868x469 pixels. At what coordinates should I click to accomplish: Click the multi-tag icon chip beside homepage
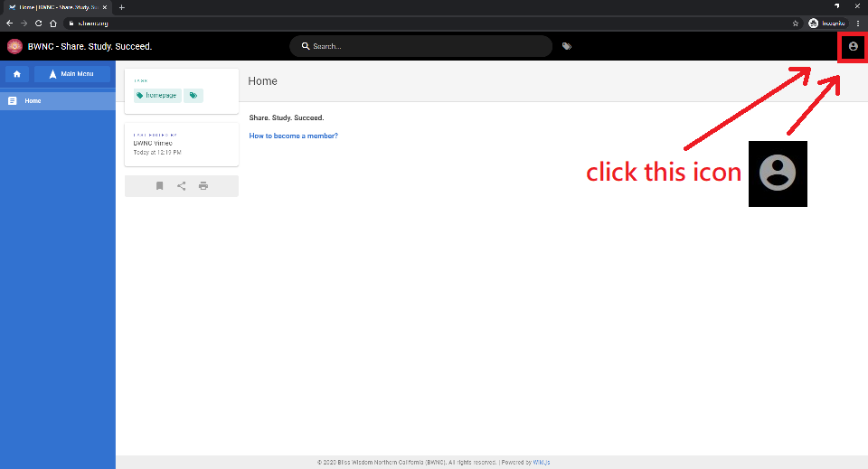[193, 95]
